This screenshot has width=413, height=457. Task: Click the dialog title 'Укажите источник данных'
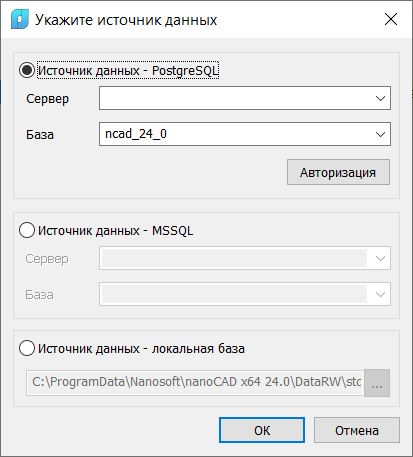click(126, 20)
